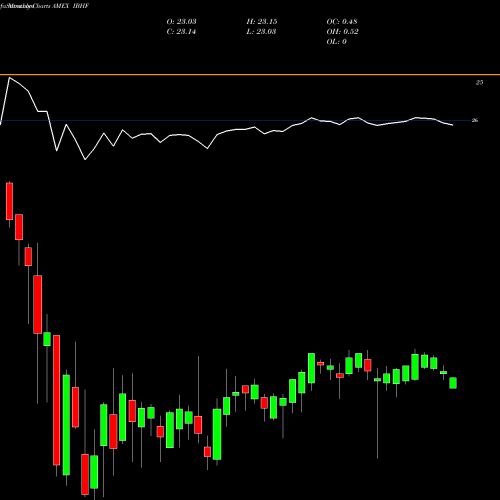
Task: Select the open value O: 23.03
Action: pos(181,22)
